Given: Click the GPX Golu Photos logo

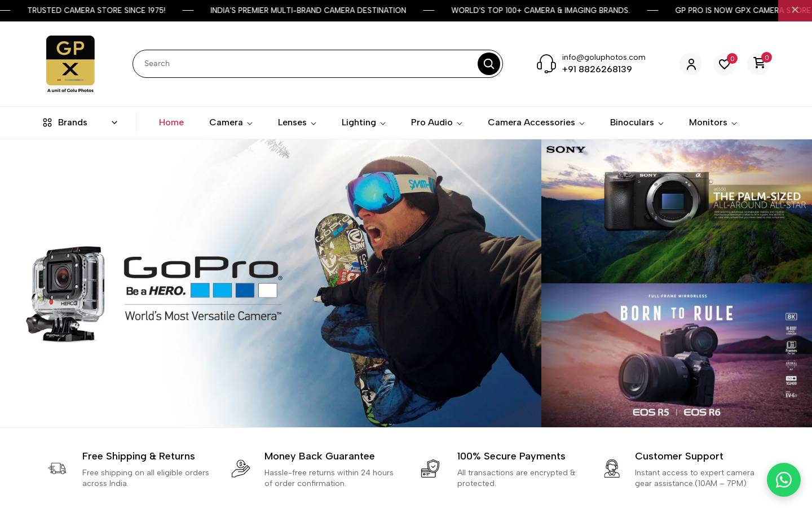Looking at the screenshot, I should (70, 64).
